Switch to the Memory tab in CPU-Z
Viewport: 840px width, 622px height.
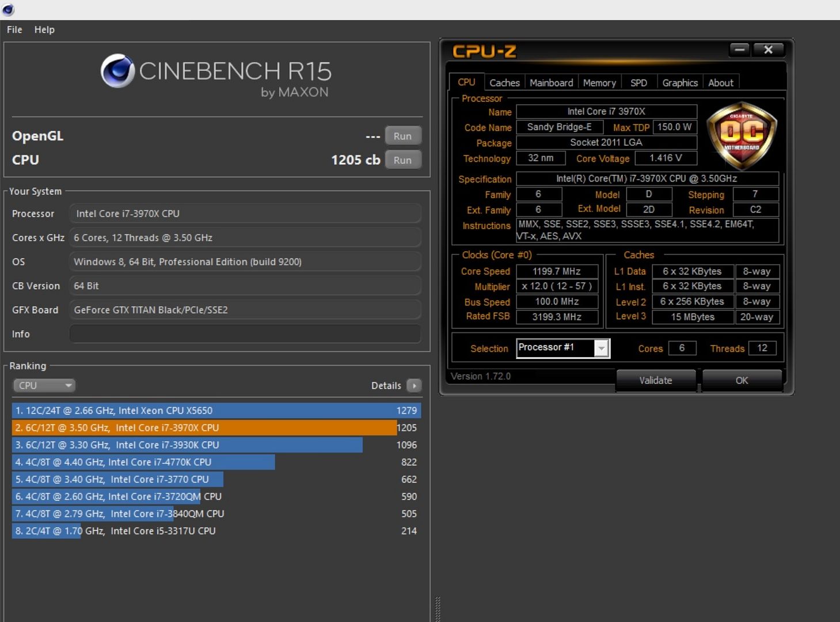click(x=599, y=83)
